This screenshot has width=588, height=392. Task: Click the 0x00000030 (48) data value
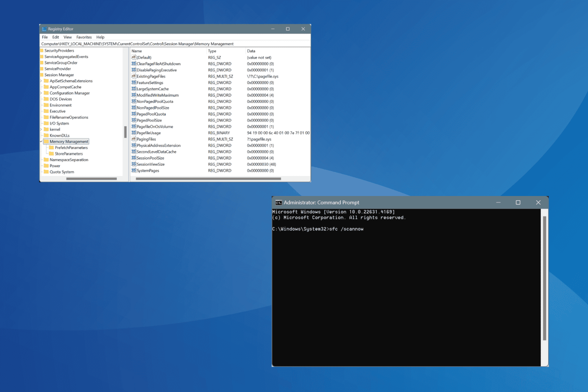click(261, 164)
